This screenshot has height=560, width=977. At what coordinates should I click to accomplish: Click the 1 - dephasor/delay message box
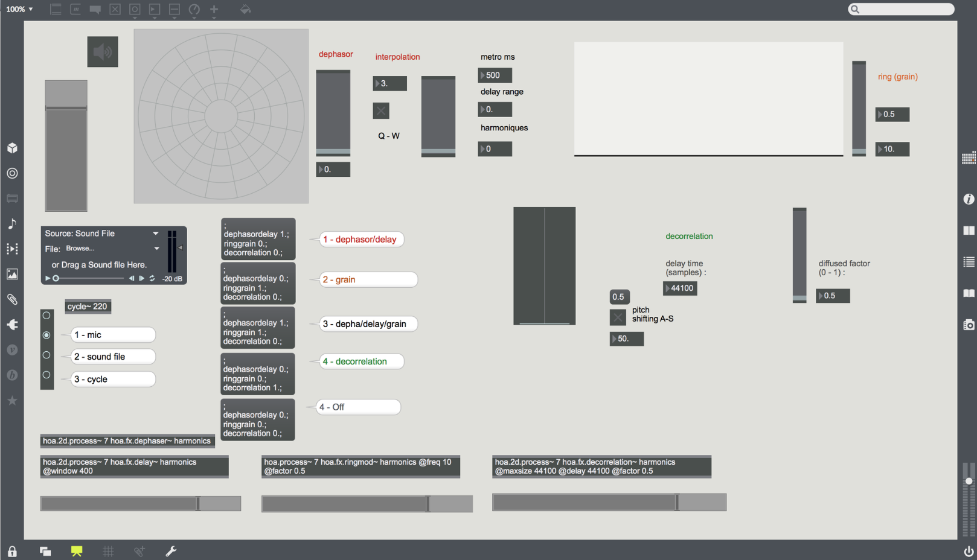click(x=361, y=240)
